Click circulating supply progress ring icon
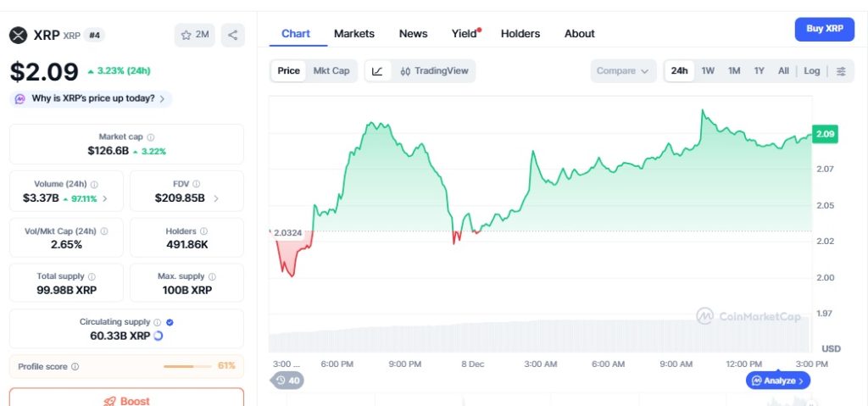 [159, 336]
